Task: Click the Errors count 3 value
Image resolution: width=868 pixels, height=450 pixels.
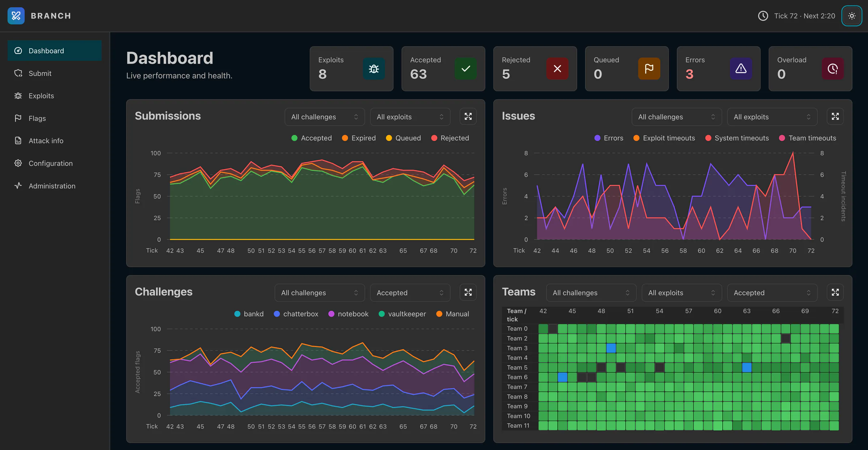Action: 689,74
